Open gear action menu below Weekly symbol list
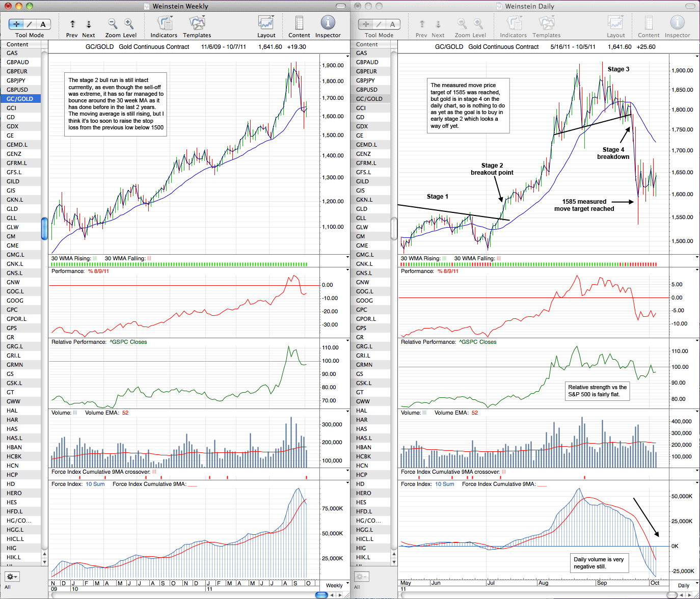Viewport: 700px width, 599px height. [12, 577]
